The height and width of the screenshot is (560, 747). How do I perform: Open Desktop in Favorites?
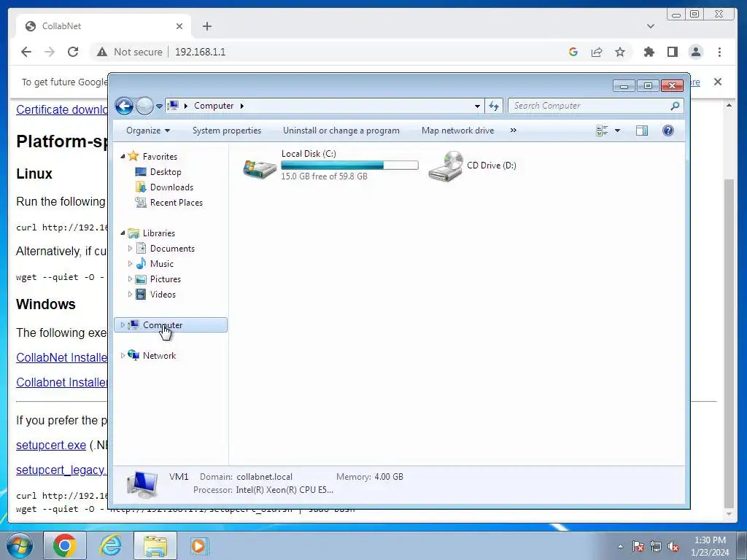(166, 172)
